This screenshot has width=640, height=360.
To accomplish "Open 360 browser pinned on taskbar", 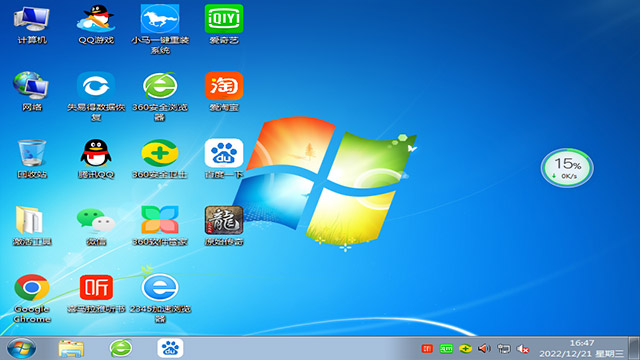I will [x=121, y=349].
